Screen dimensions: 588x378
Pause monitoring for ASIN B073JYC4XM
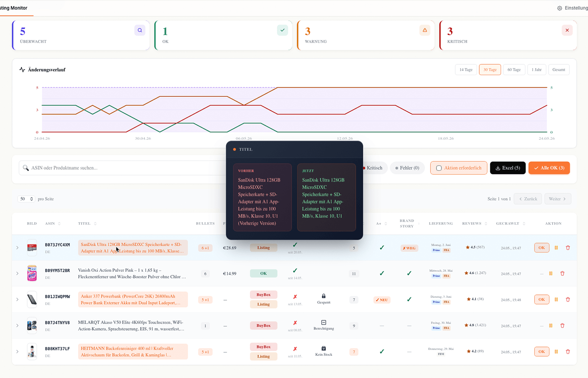click(556, 248)
